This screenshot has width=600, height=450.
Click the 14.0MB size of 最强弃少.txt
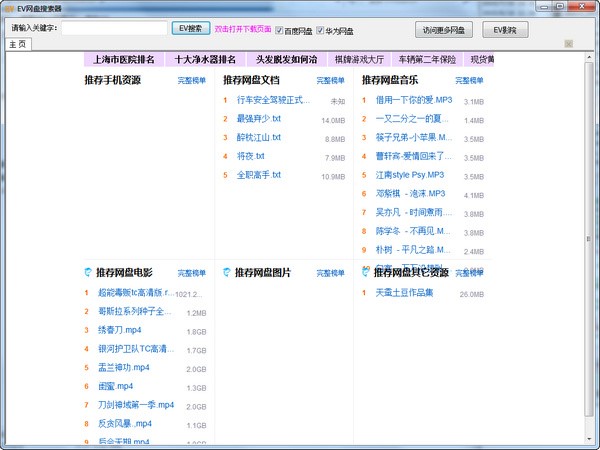(333, 121)
